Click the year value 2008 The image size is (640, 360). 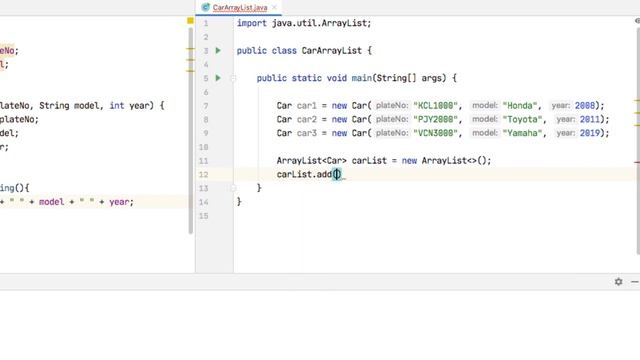584,106
